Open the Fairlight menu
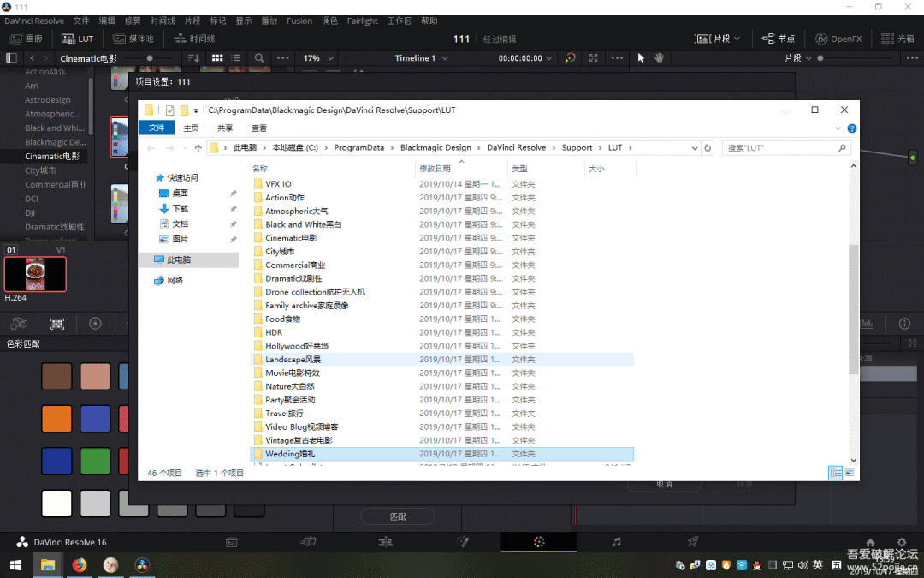924x578 pixels. 363,21
